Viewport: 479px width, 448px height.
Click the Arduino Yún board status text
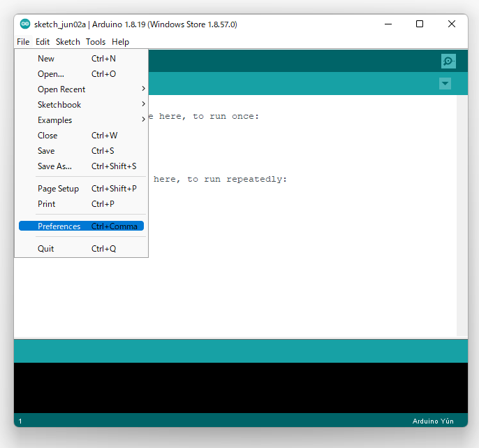tap(433, 421)
